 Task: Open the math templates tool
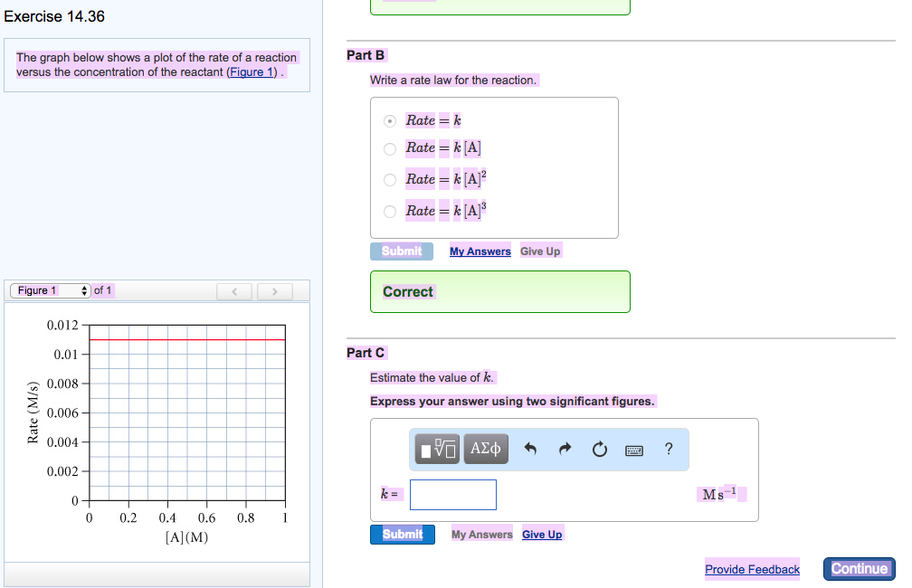(438, 449)
